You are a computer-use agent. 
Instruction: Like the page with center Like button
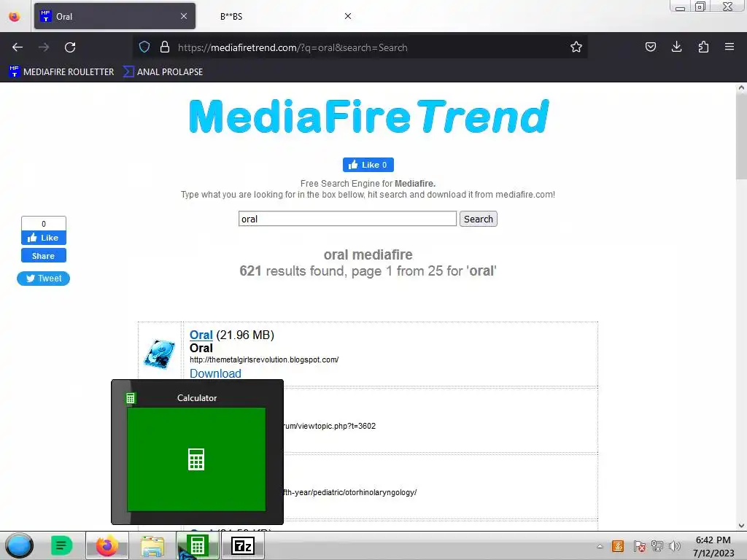point(368,165)
